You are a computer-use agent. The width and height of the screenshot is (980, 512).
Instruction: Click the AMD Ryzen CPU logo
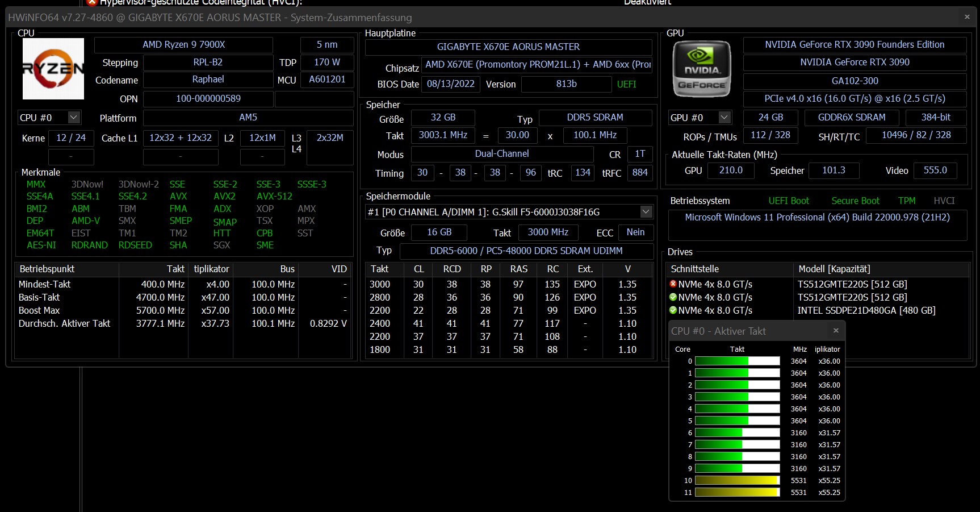pyautogui.click(x=53, y=69)
